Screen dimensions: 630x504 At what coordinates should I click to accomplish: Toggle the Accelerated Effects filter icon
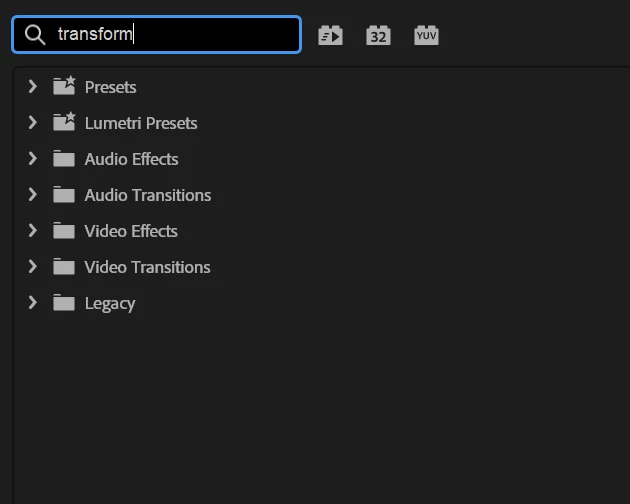pyautogui.click(x=330, y=35)
